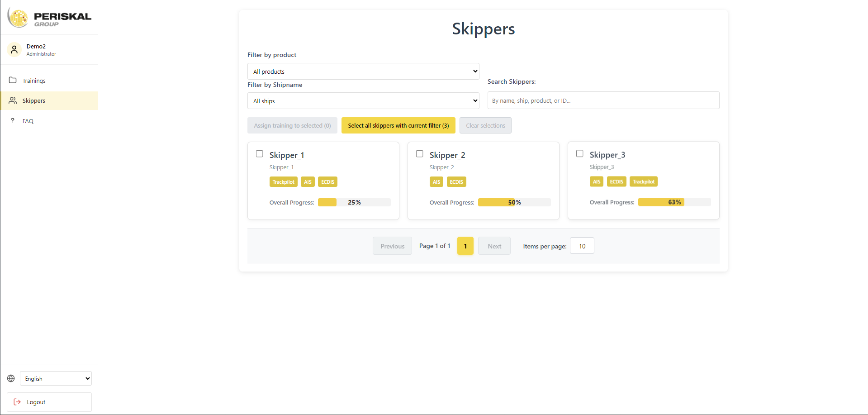
Task: Click page number 1 button
Action: (465, 246)
